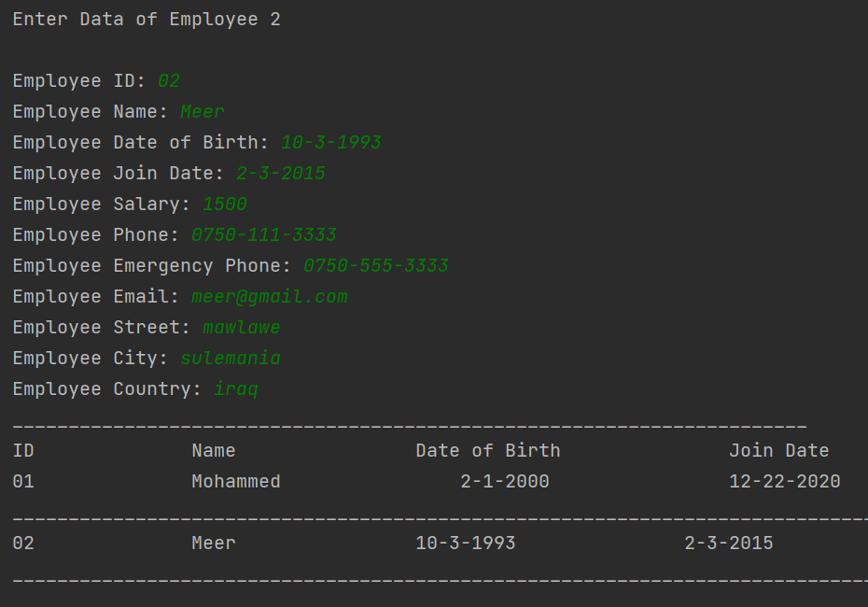Click the 'Enter Data of Employee 2' heading
868x607 pixels.
tap(147, 20)
